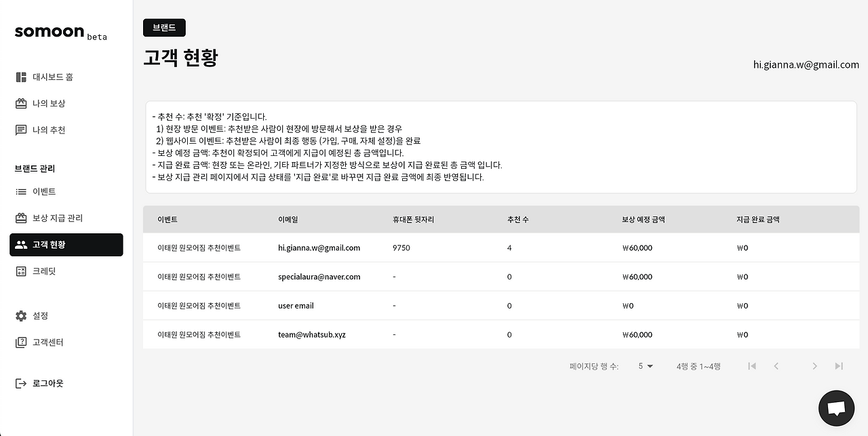
Task: Go to the next page with the chevron
Action: tap(814, 365)
